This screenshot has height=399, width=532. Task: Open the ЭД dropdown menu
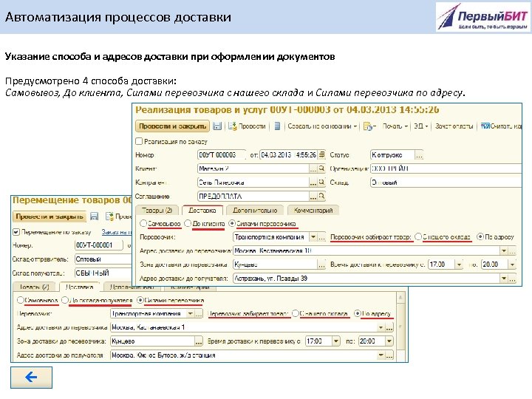click(420, 126)
